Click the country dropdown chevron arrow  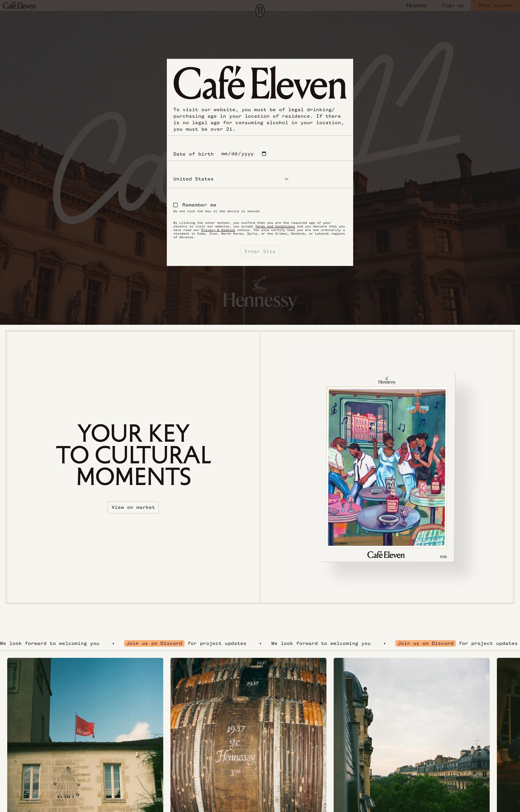pos(286,179)
